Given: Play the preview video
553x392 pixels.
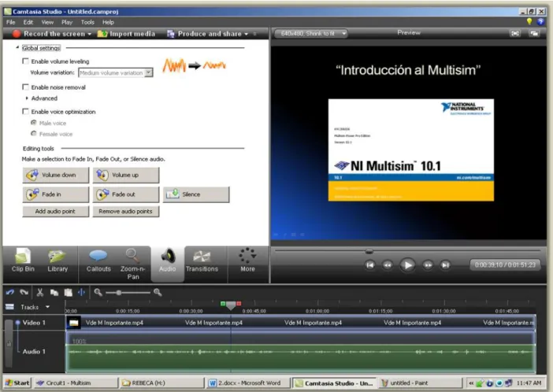Looking at the screenshot, I should click(407, 265).
